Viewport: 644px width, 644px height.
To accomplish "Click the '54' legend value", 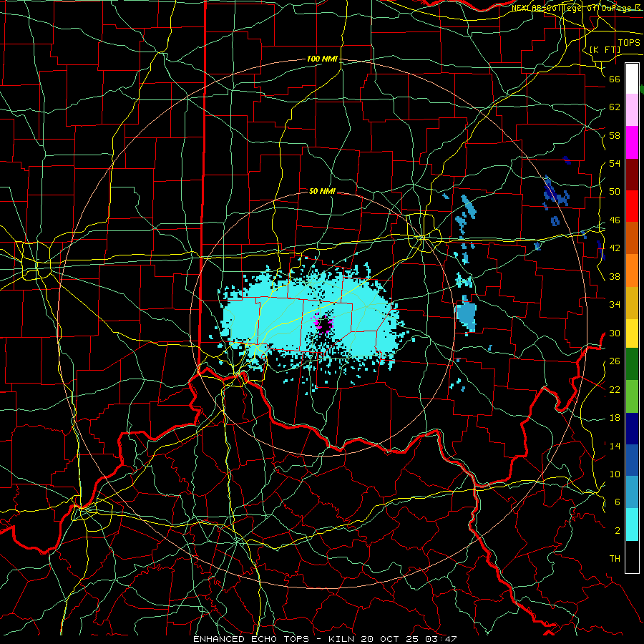I will 615,163.
